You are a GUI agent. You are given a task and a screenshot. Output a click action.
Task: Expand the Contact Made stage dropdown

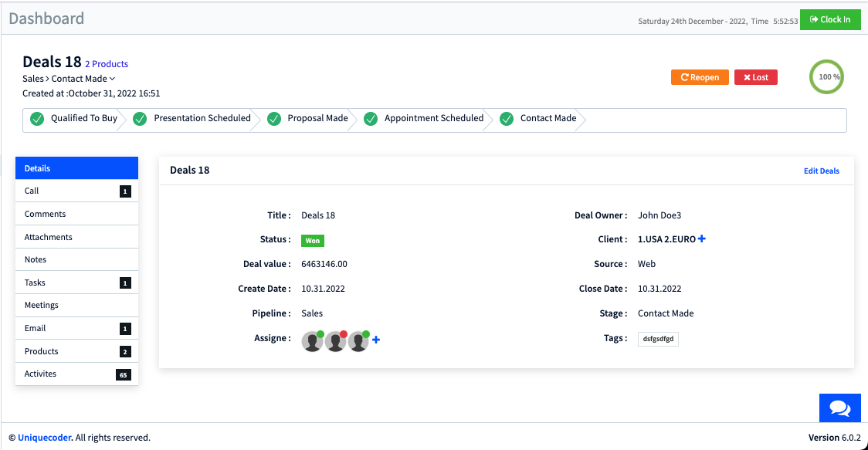(x=83, y=79)
